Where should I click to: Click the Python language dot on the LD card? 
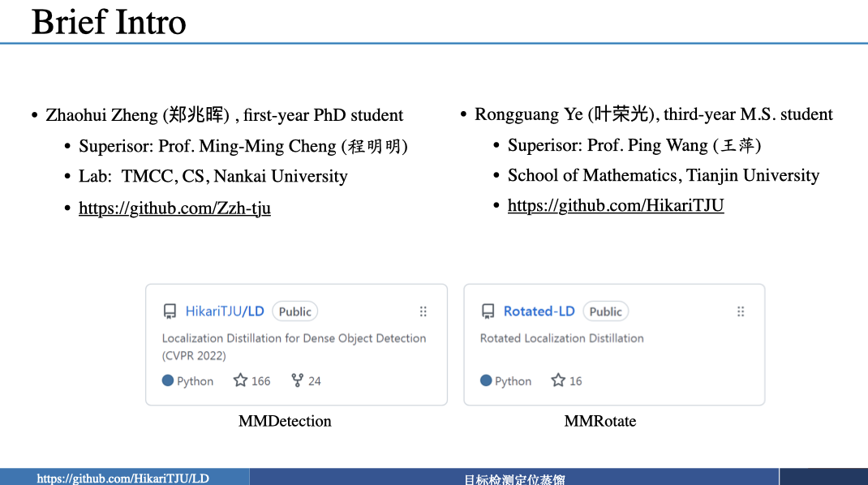(168, 380)
